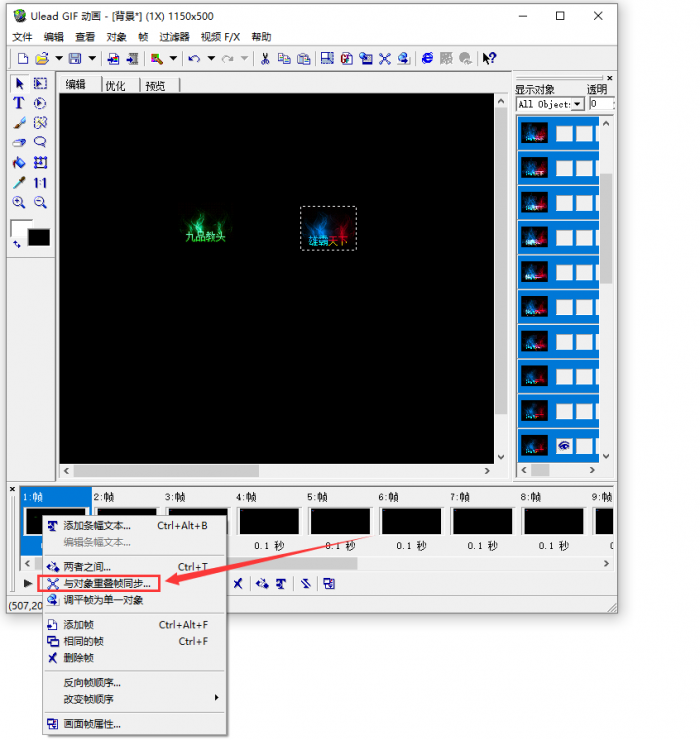700x740 pixels.
Task: Choose 与对象重叠帧同步 from context menu
Action: pos(107,583)
